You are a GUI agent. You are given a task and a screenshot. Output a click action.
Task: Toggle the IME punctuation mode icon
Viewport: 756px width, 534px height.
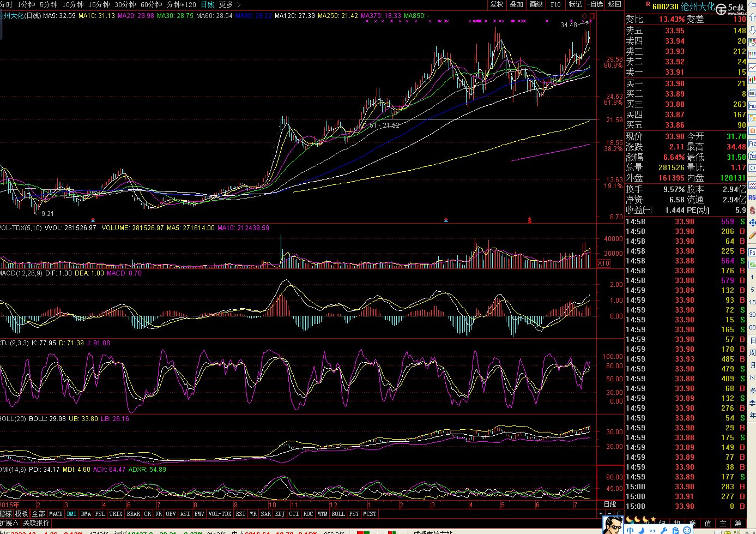(x=652, y=531)
